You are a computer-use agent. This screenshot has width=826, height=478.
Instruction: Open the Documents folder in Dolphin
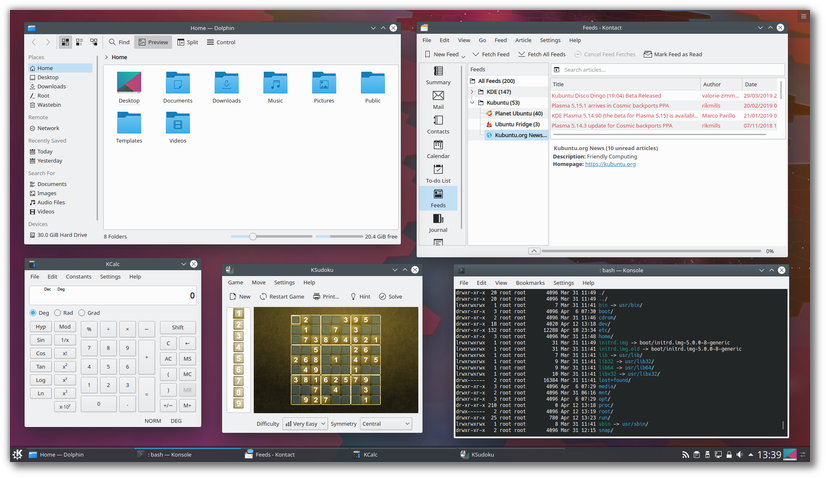pos(177,87)
